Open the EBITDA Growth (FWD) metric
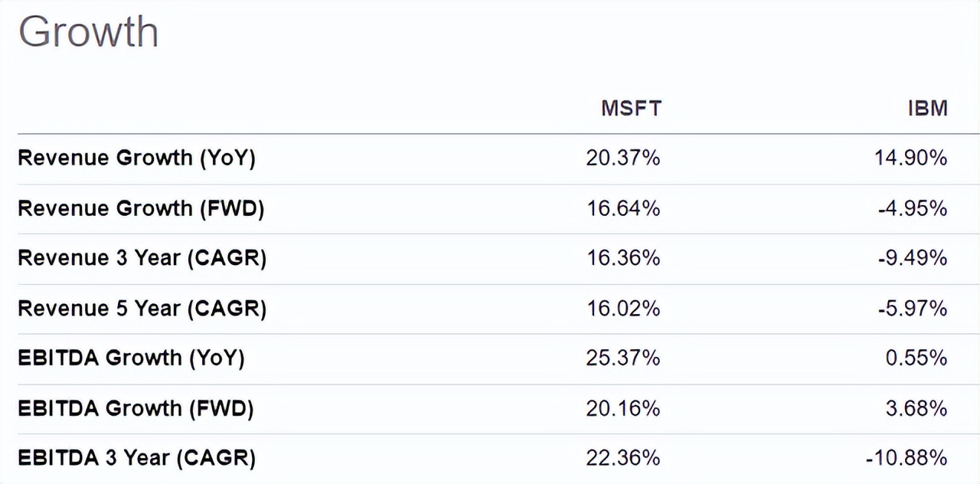 pyautogui.click(x=136, y=408)
